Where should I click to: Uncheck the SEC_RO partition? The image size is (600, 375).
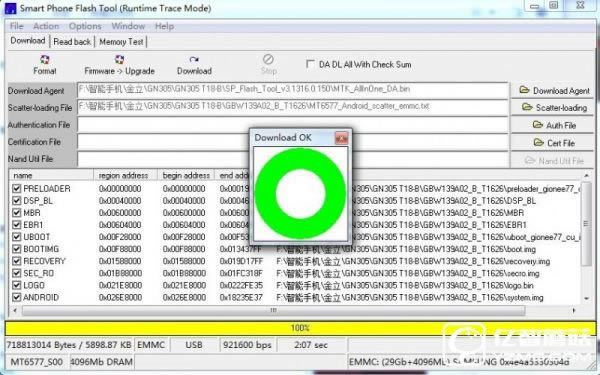pos(16,273)
